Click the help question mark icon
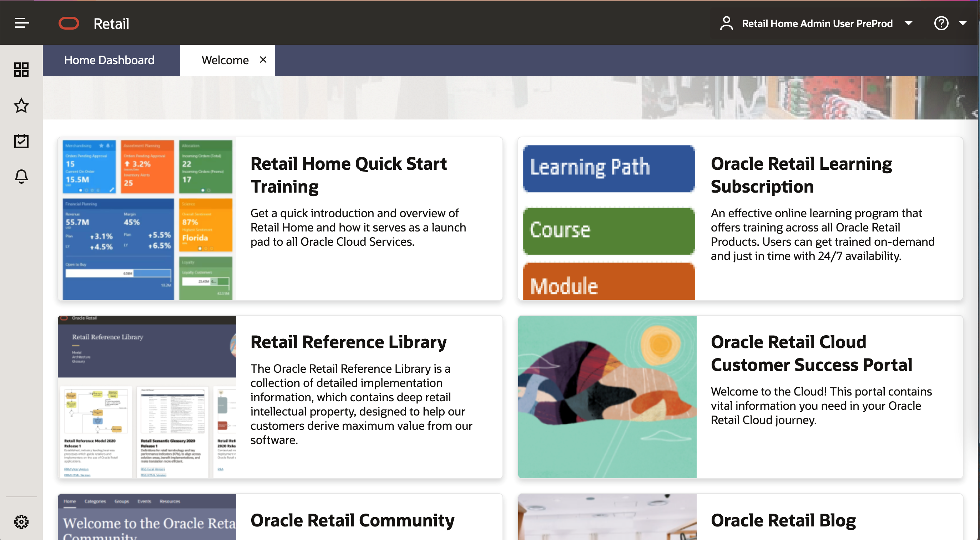 [941, 23]
